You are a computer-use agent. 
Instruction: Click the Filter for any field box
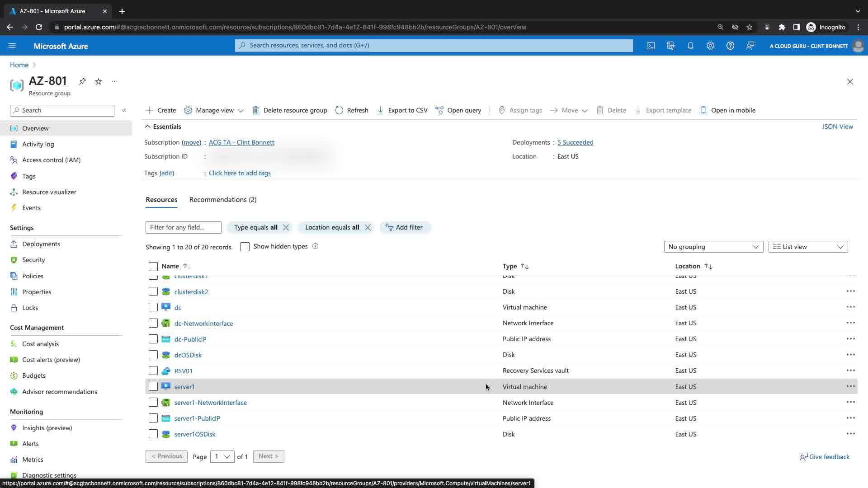tap(183, 227)
